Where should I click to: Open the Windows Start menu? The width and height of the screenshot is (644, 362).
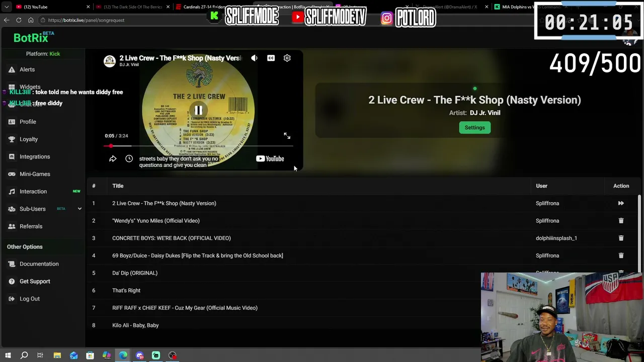pyautogui.click(x=8, y=355)
